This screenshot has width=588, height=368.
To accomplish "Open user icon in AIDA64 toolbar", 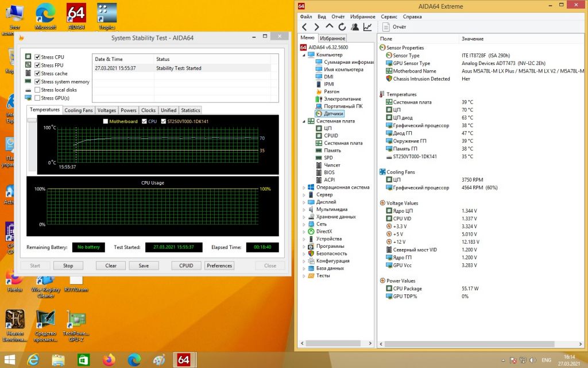I will (354, 26).
